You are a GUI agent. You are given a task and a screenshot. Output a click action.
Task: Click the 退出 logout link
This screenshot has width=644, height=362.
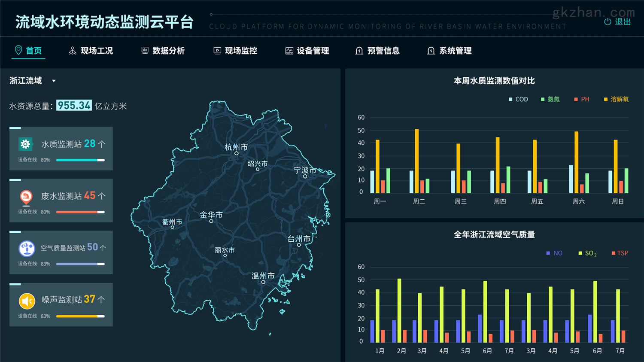pos(622,22)
